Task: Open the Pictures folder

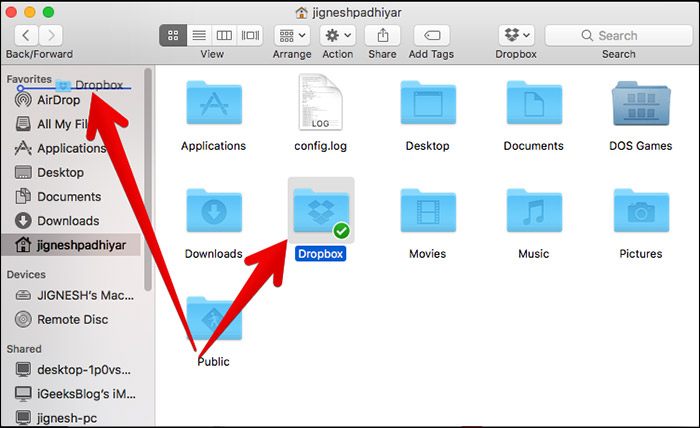Action: coord(640,213)
